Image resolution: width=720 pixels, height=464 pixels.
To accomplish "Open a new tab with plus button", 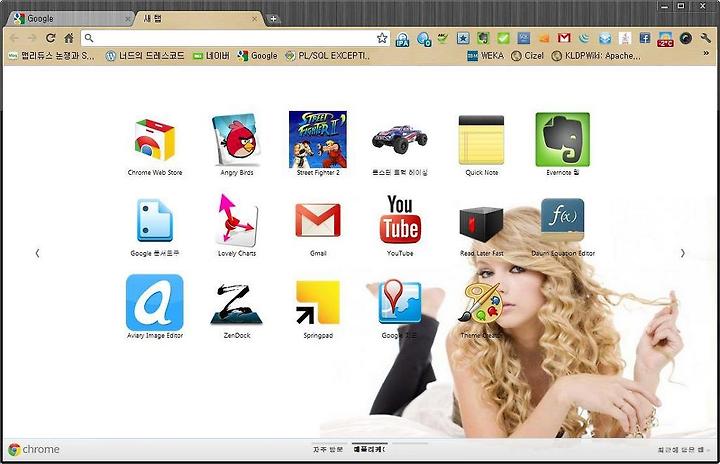I will click(273, 19).
